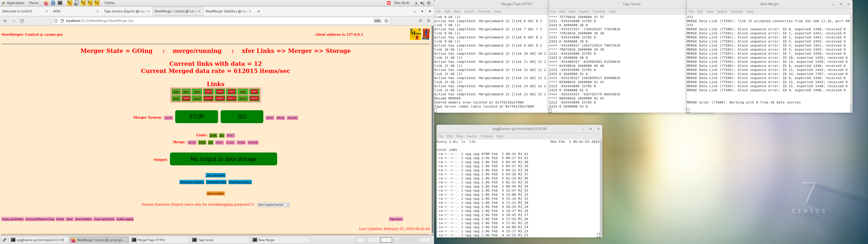Reload the NewMerger page
This screenshot has width=868, height=244.
click(22, 21)
